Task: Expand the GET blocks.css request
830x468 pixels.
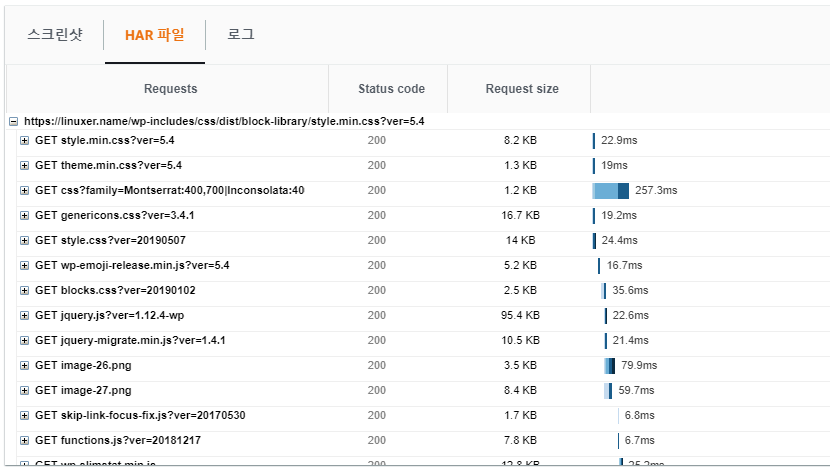Action: pyautogui.click(x=25, y=291)
